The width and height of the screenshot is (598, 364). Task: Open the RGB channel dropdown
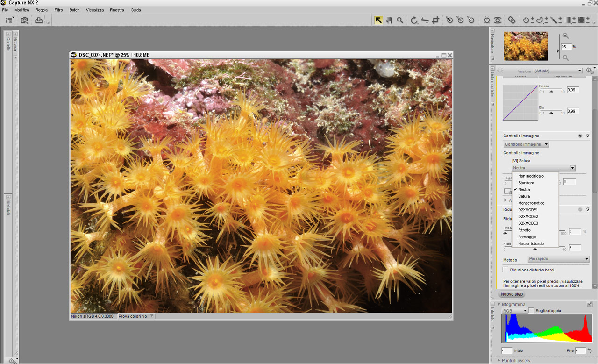pyautogui.click(x=514, y=311)
